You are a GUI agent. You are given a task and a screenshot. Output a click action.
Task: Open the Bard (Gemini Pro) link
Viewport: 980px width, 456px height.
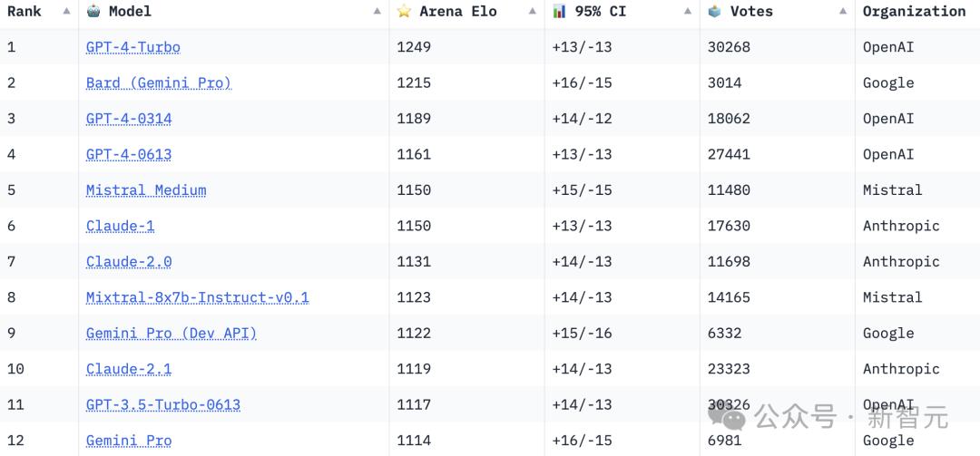(158, 82)
